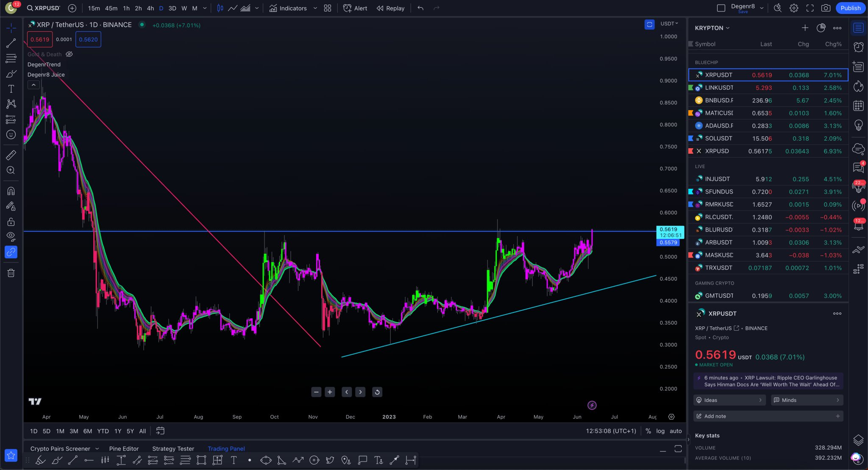This screenshot has height=470, width=868.
Task: Undo the last chart action
Action: (x=420, y=8)
